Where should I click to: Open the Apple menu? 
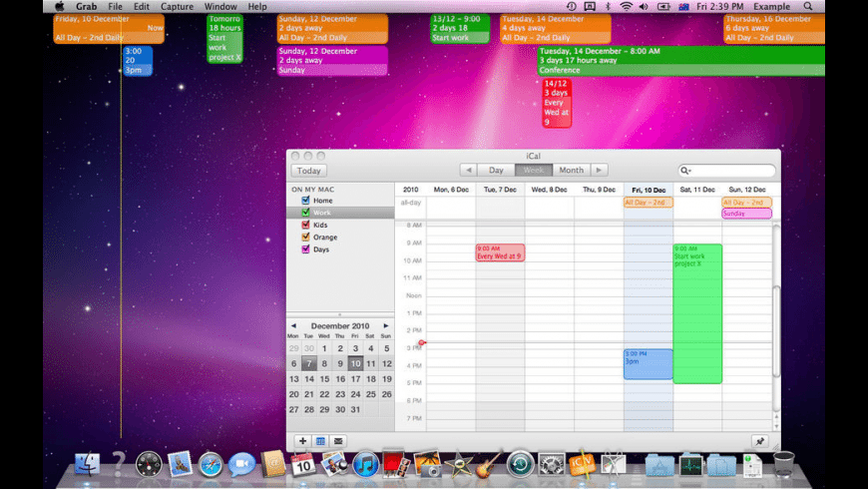pyautogui.click(x=59, y=7)
